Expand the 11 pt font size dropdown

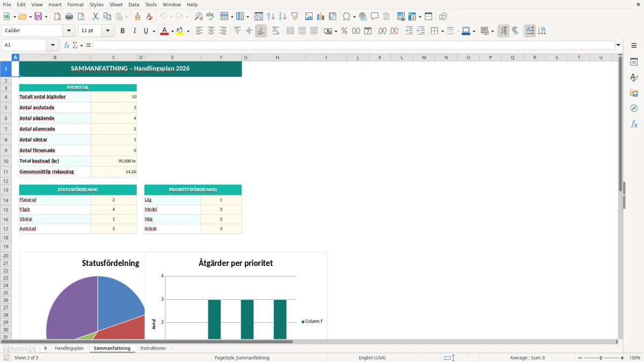click(x=108, y=31)
